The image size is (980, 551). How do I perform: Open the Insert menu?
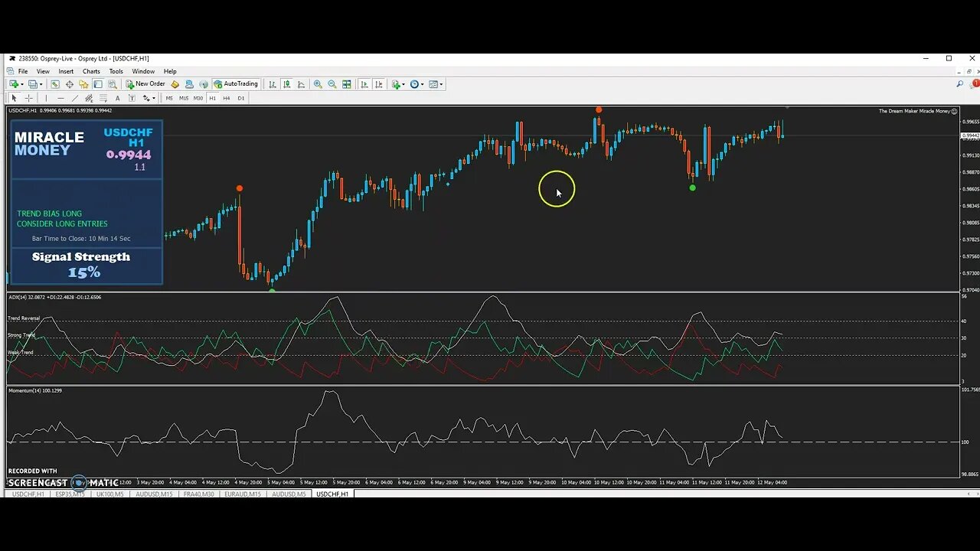(67, 71)
